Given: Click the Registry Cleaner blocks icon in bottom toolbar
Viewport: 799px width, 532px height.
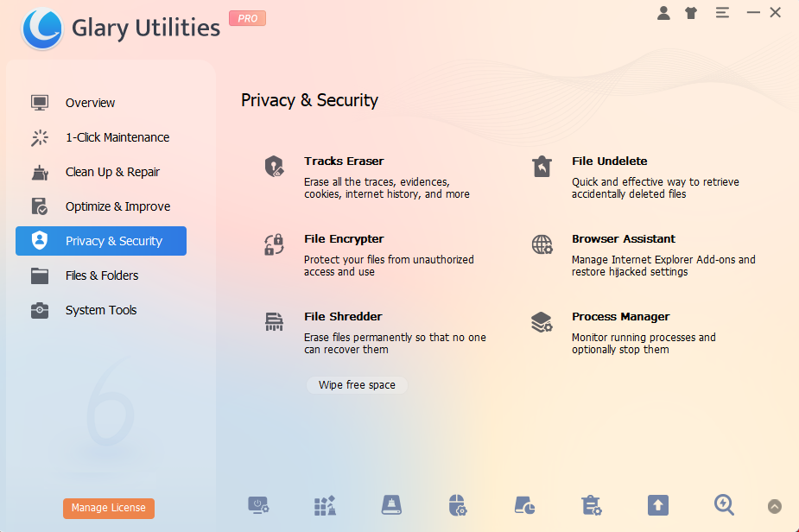Looking at the screenshot, I should tap(325, 505).
